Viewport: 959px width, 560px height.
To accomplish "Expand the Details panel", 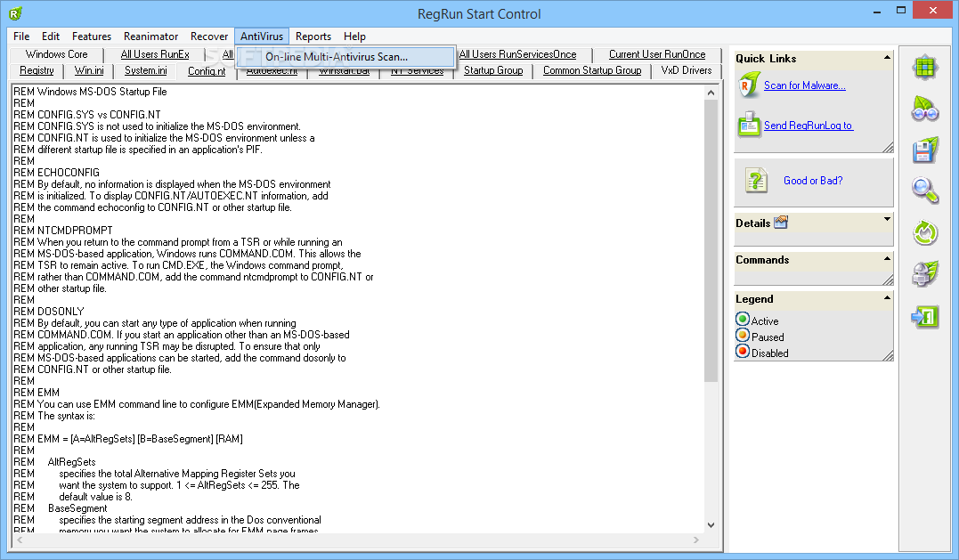I will pos(887,219).
